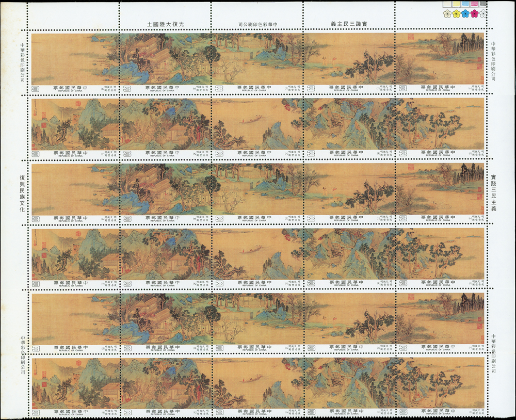Select bottom row stamp with boat on river
Image resolution: width=516 pixels, height=420 pixels.
pos(257,386)
